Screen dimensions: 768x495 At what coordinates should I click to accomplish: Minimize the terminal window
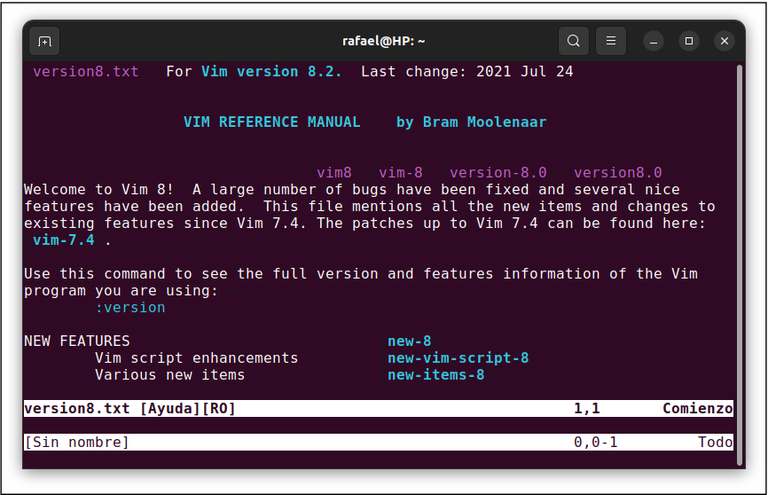coord(653,41)
